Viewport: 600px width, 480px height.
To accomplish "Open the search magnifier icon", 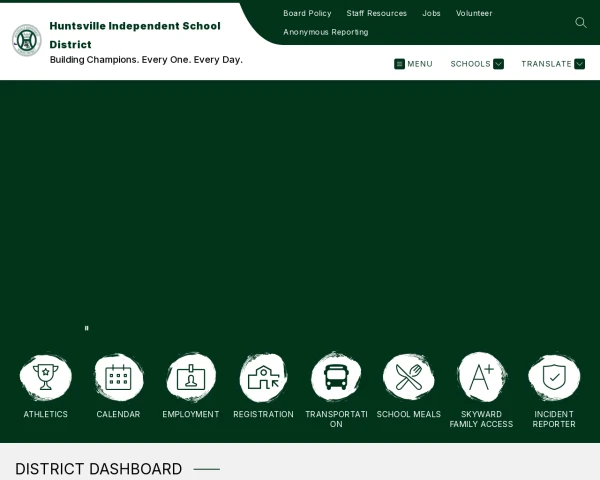I will click(580, 22).
